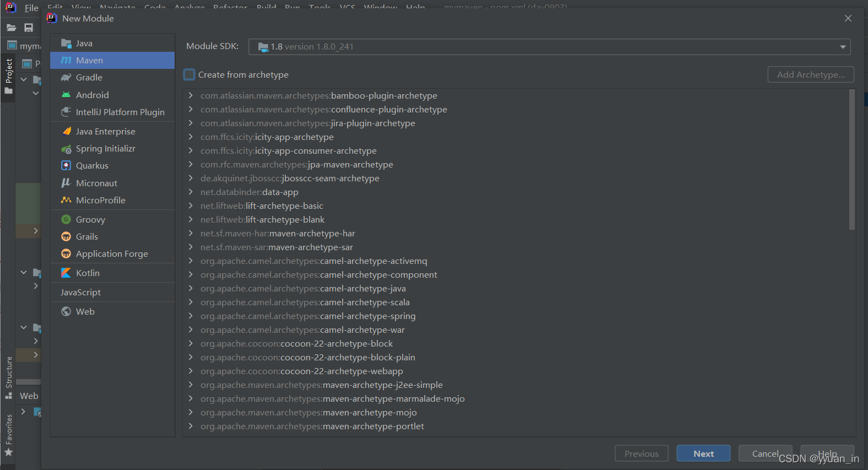This screenshot has width=868, height=470.
Task: Open the Project tool window tab
Action: pos(9,76)
